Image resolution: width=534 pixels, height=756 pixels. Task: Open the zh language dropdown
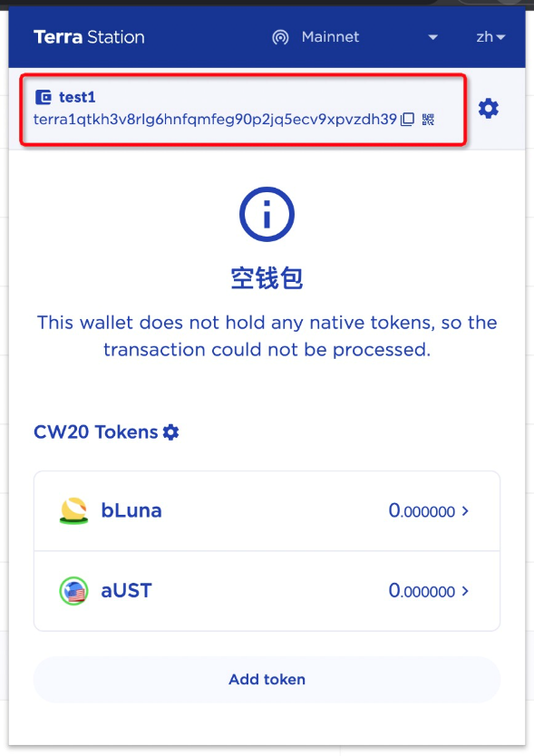pyautogui.click(x=490, y=37)
